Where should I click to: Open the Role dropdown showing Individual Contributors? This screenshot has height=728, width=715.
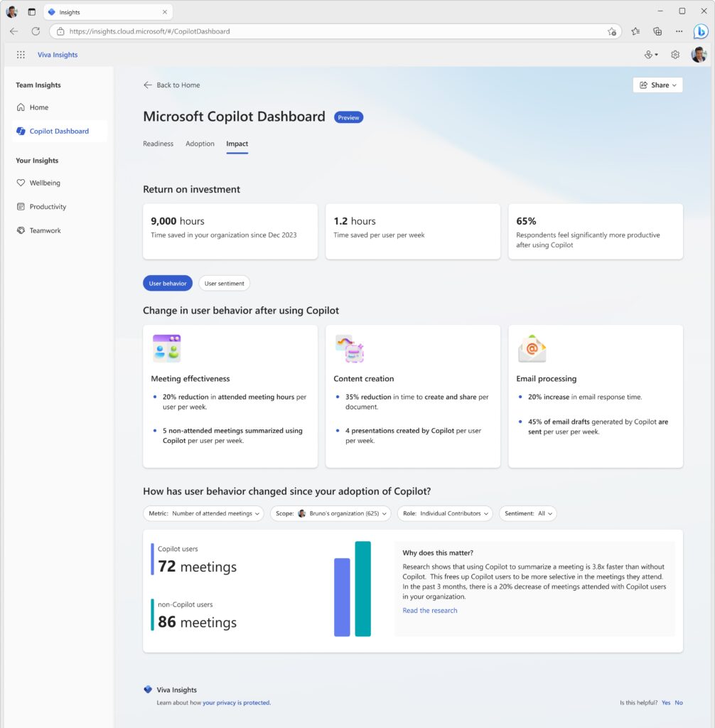[445, 513]
